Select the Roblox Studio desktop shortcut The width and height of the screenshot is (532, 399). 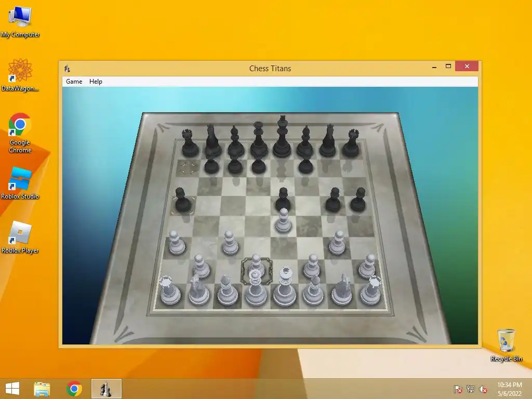click(20, 183)
